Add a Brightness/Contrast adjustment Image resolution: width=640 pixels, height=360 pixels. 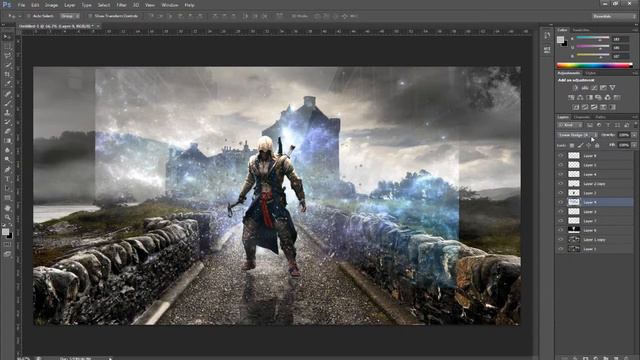[576, 88]
